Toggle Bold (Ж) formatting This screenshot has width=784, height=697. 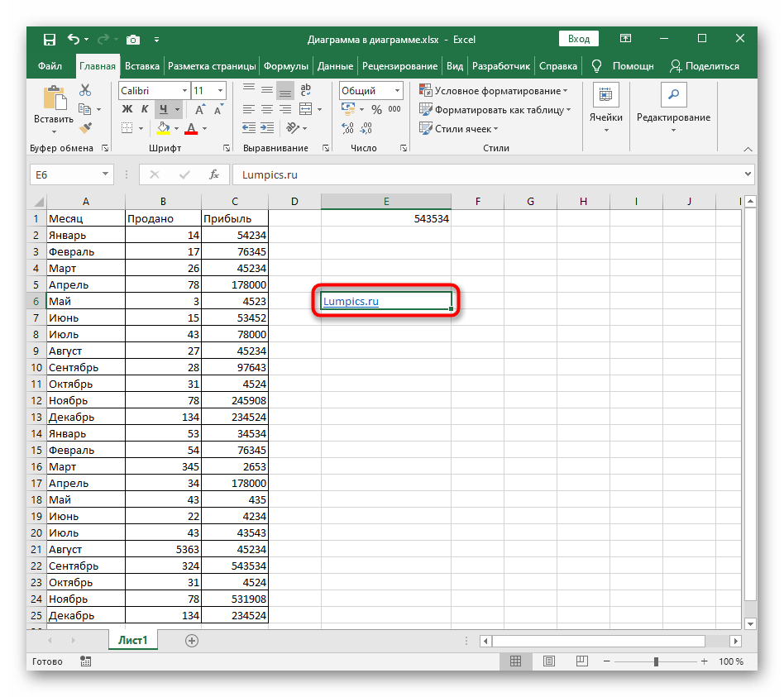(x=127, y=109)
